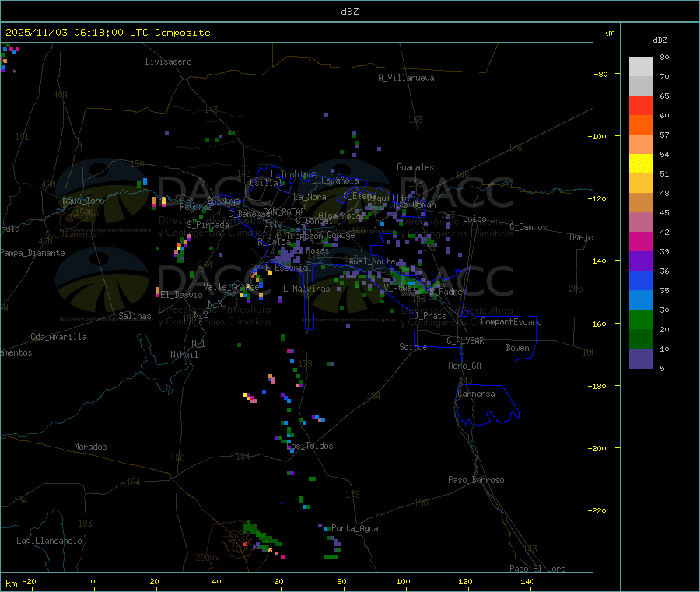This screenshot has width=700, height=592.
Task: Click the Divisadero map label
Action: coord(168,61)
